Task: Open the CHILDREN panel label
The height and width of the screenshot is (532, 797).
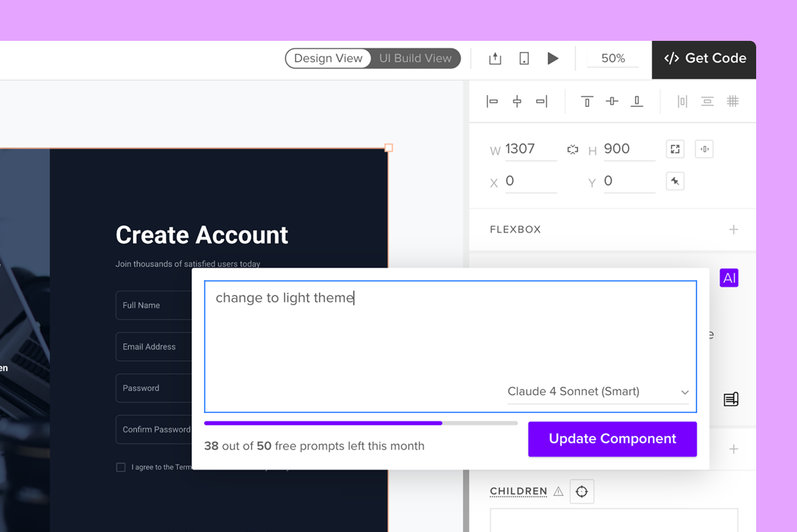Action: click(518, 491)
